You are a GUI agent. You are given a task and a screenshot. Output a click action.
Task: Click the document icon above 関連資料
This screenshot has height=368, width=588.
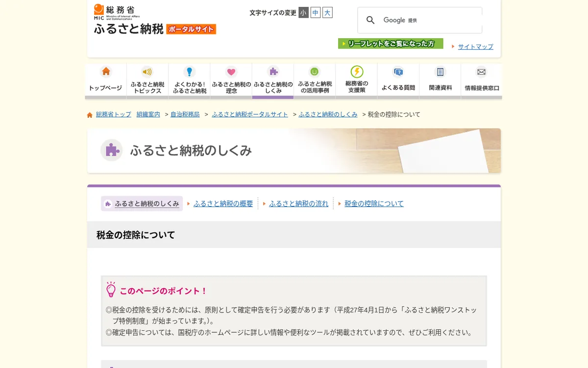tap(440, 72)
